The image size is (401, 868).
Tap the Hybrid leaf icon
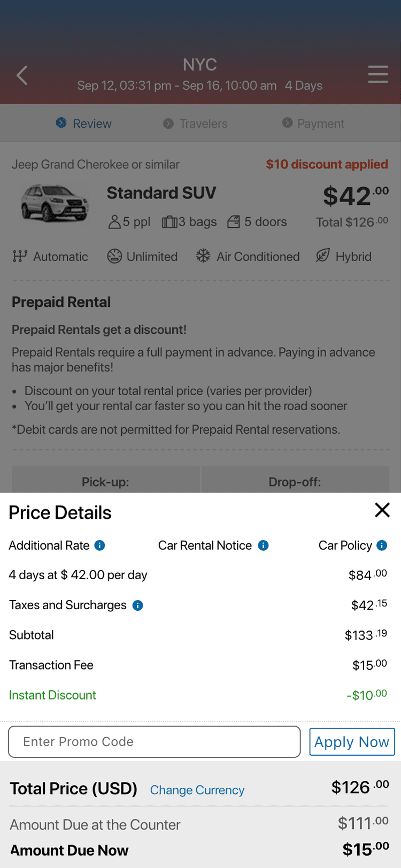322,256
